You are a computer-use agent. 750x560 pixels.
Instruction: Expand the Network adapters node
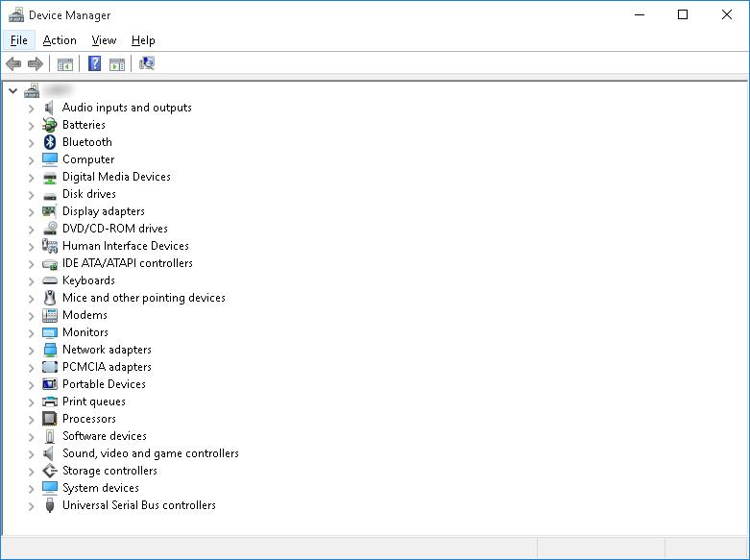tap(31, 350)
